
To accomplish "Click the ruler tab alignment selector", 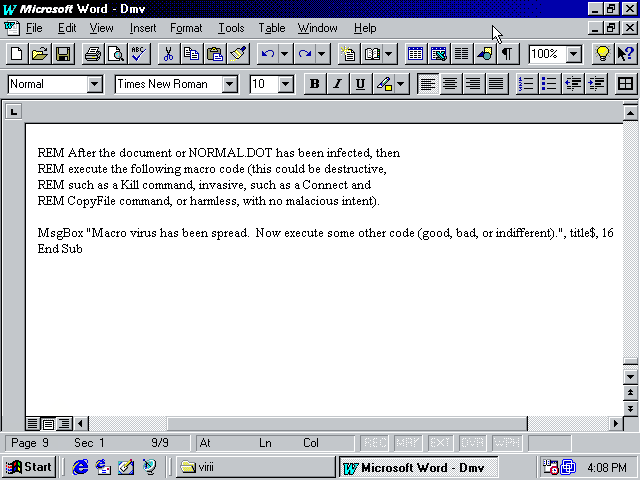I will pyautogui.click(x=13, y=111).
